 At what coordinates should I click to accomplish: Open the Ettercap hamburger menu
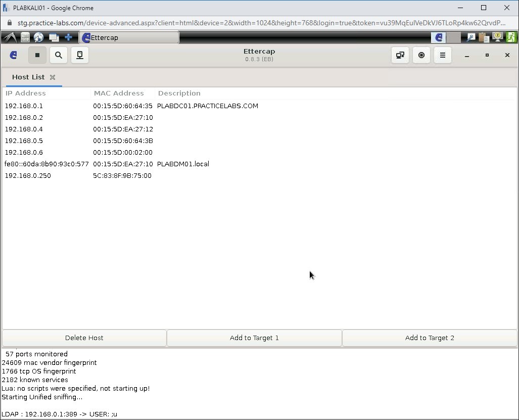pos(443,55)
